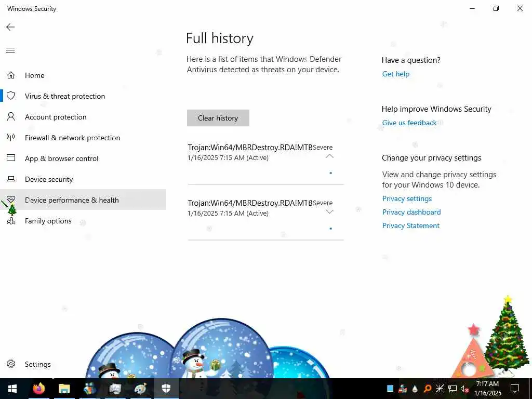The width and height of the screenshot is (532, 399).
Task: Click the Get help link
Action: (395, 74)
